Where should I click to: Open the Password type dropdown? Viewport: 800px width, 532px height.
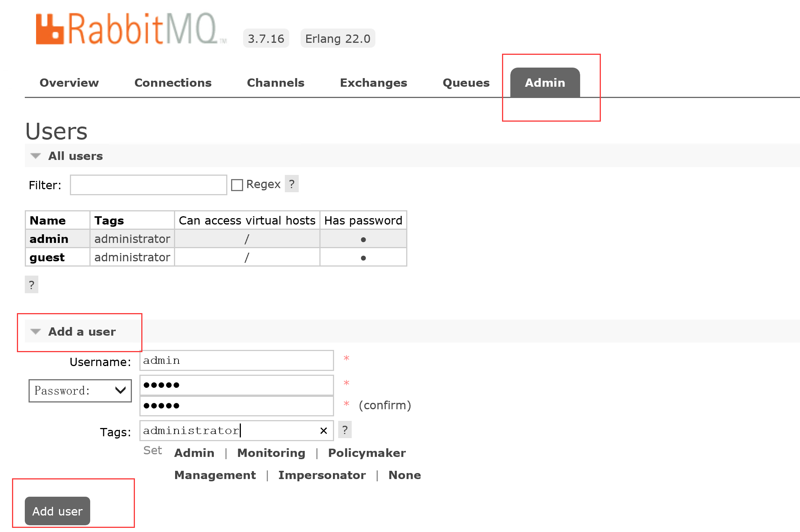tap(80, 390)
